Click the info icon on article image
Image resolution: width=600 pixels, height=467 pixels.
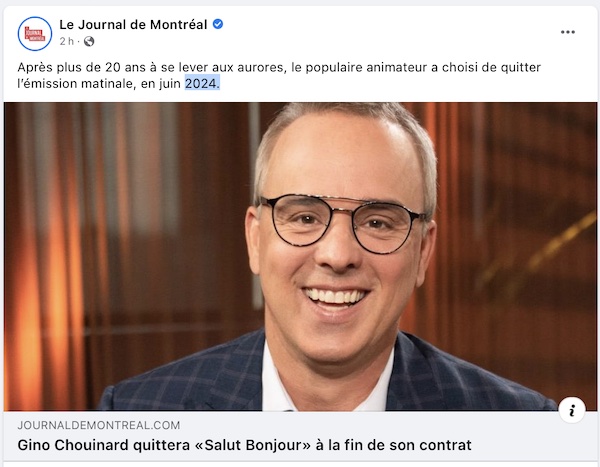(x=572, y=410)
